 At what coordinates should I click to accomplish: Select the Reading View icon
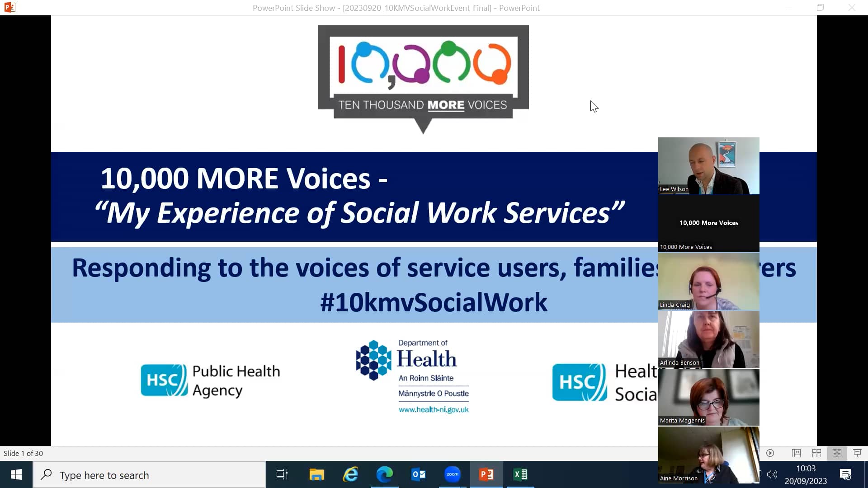coord(837,453)
